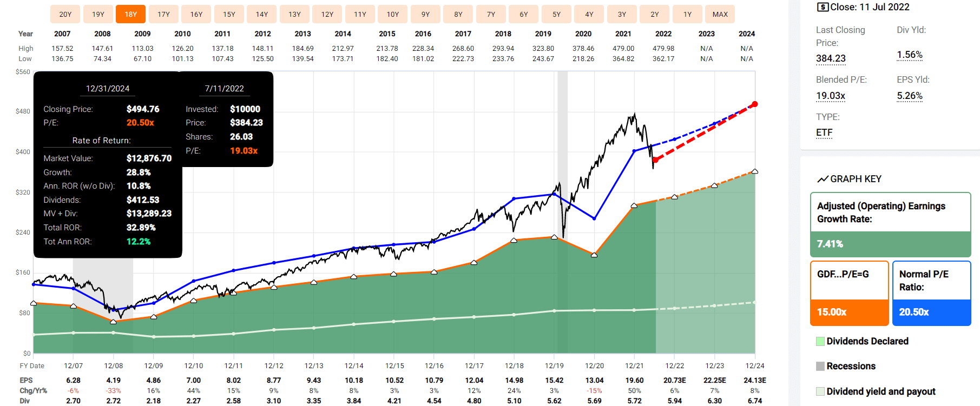
Task: Open the ETF type link
Action: point(824,132)
